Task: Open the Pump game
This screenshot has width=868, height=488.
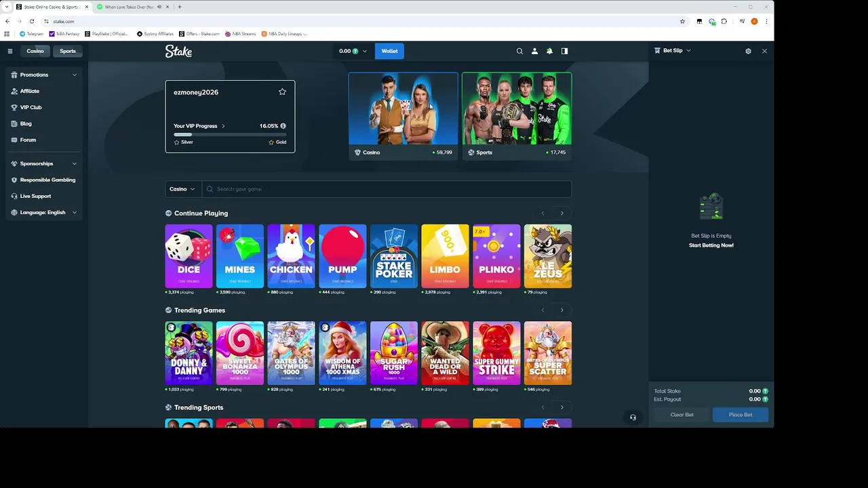Action: [x=342, y=256]
